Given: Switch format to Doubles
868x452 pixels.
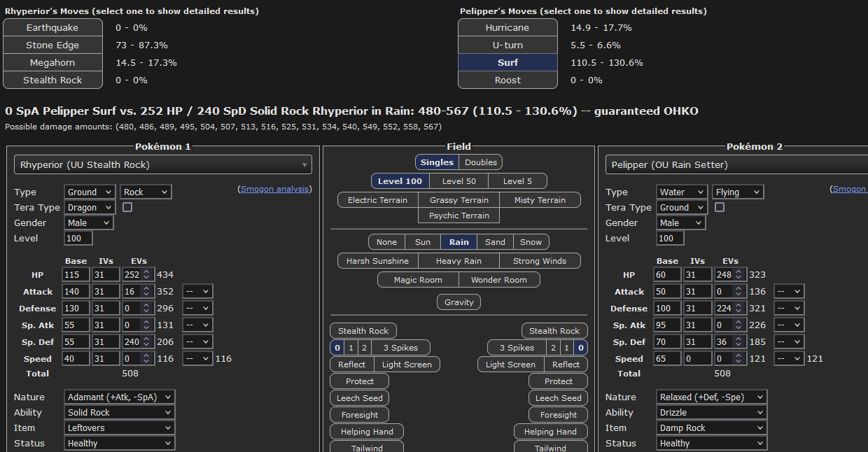Looking at the screenshot, I should 481,162.
